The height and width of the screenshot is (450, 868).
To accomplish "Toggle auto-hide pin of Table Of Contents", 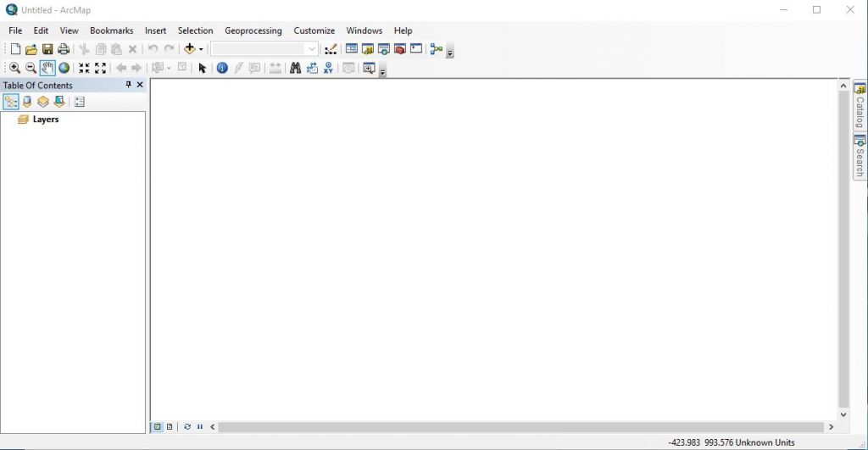I will [x=129, y=85].
